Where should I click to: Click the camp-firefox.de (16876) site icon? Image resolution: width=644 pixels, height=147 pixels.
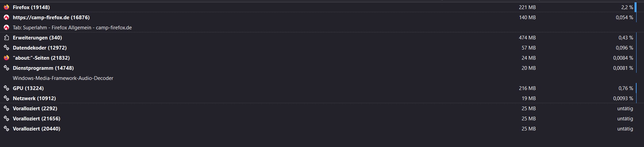6,17
